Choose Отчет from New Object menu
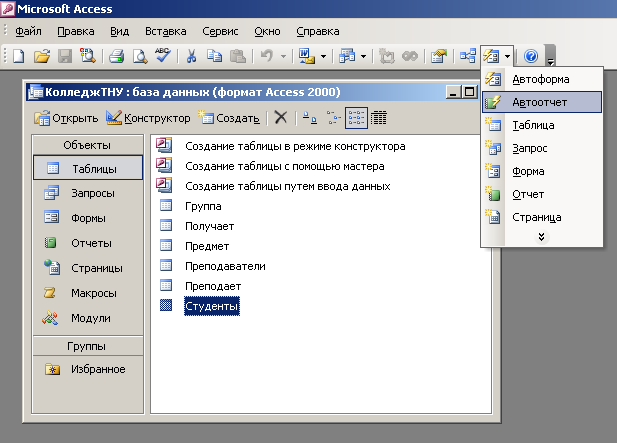The height and width of the screenshot is (443, 617). click(x=542, y=194)
